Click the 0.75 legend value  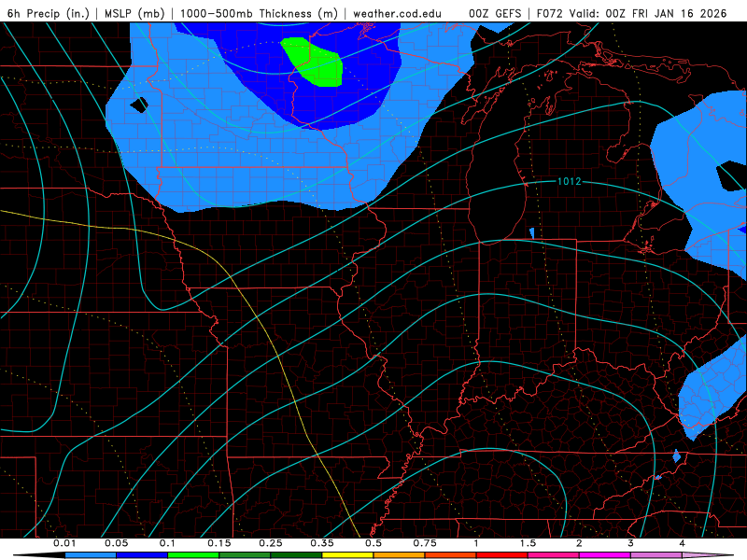pos(425,543)
